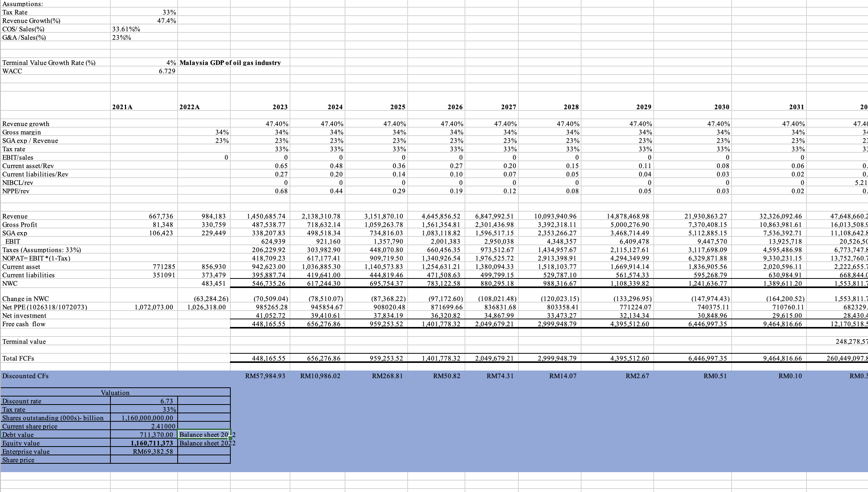Image resolution: width=868 pixels, height=492 pixels.
Task: Select Shares outstanding value 1,160,000,000.00
Action: [x=147, y=418]
